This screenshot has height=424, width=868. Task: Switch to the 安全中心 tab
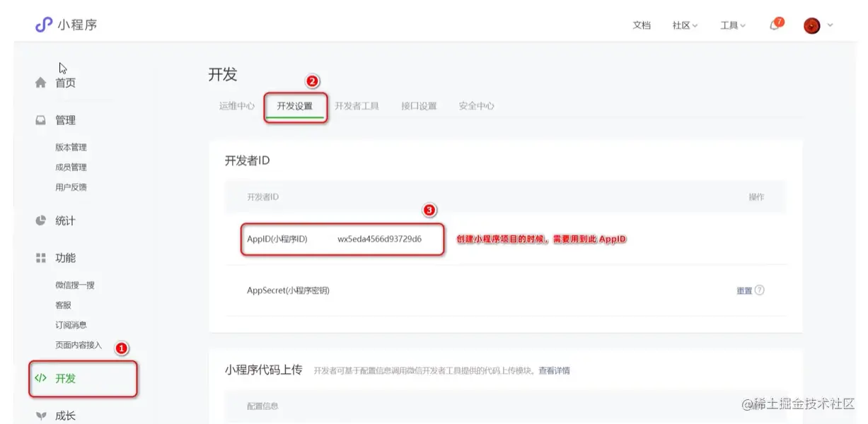tap(477, 106)
